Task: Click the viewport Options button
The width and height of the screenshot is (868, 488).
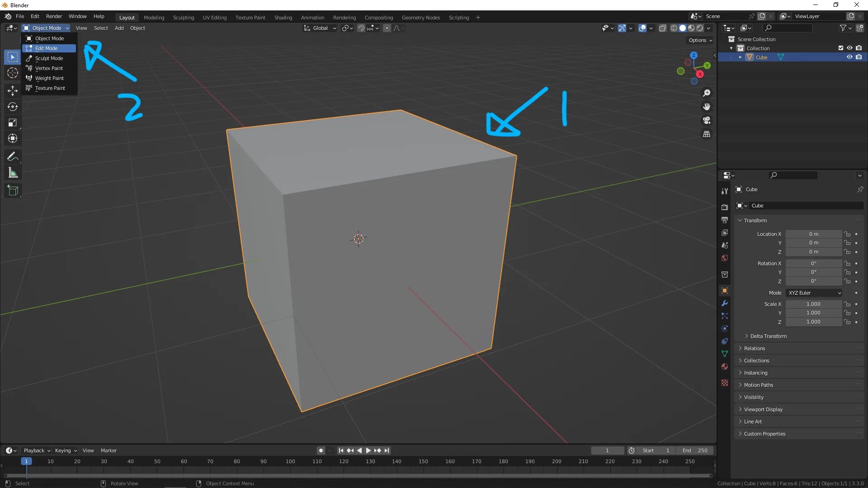Action: 700,40
